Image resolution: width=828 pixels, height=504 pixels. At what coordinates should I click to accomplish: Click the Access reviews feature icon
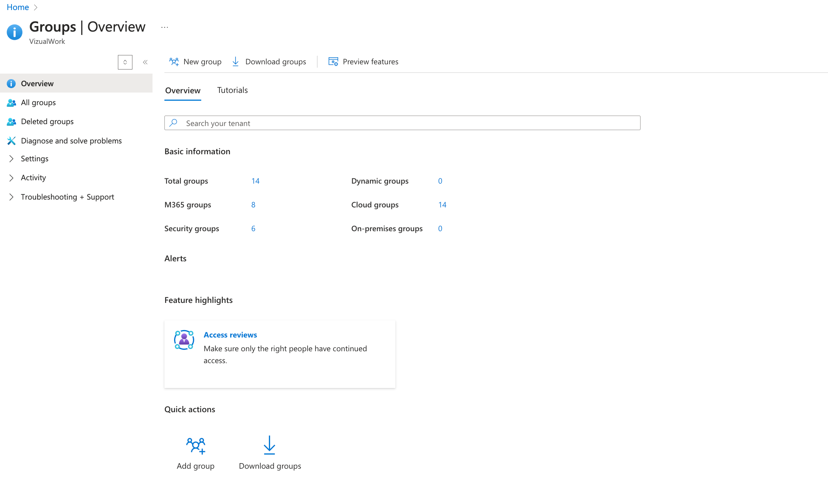click(x=184, y=340)
